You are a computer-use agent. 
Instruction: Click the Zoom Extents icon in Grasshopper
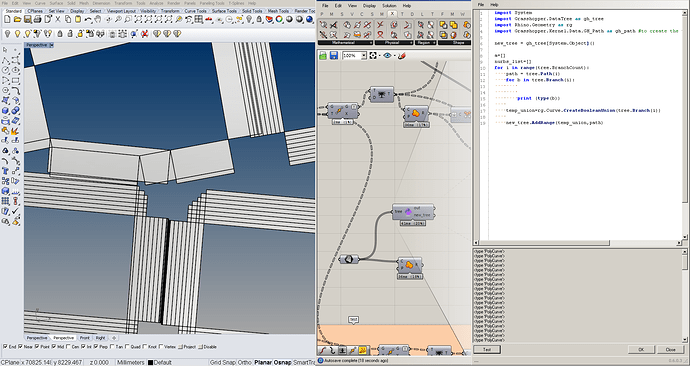pyautogui.click(x=373, y=55)
